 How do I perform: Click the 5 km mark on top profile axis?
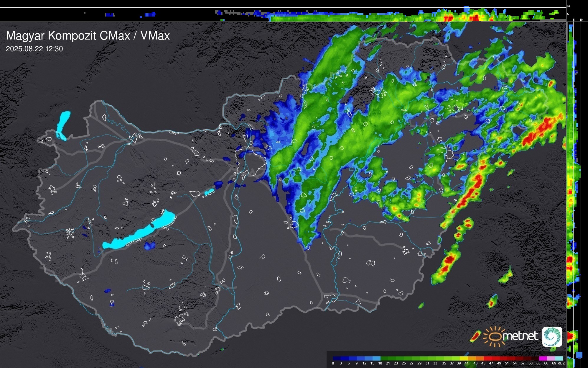click(x=568, y=14)
